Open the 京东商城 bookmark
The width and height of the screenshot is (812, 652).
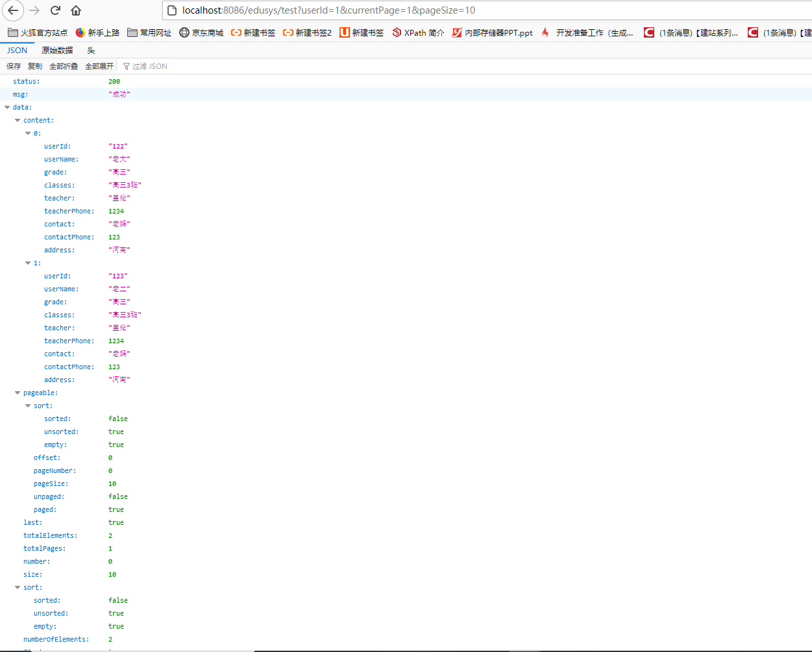tap(201, 32)
